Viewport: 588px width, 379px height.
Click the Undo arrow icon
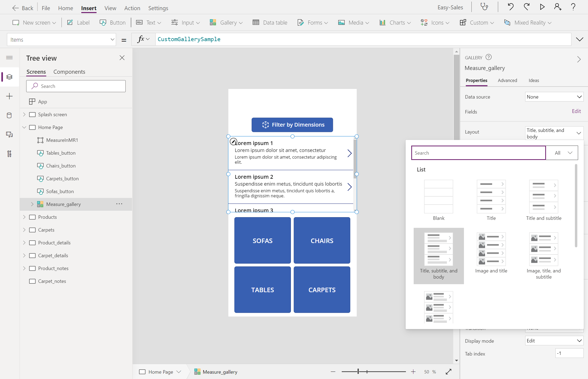[511, 7]
